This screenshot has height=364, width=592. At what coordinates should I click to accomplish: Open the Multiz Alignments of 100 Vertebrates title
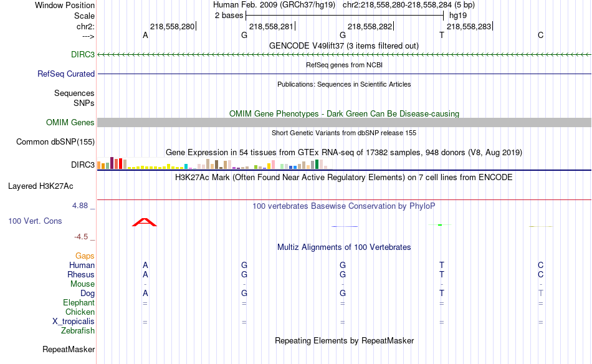click(344, 247)
